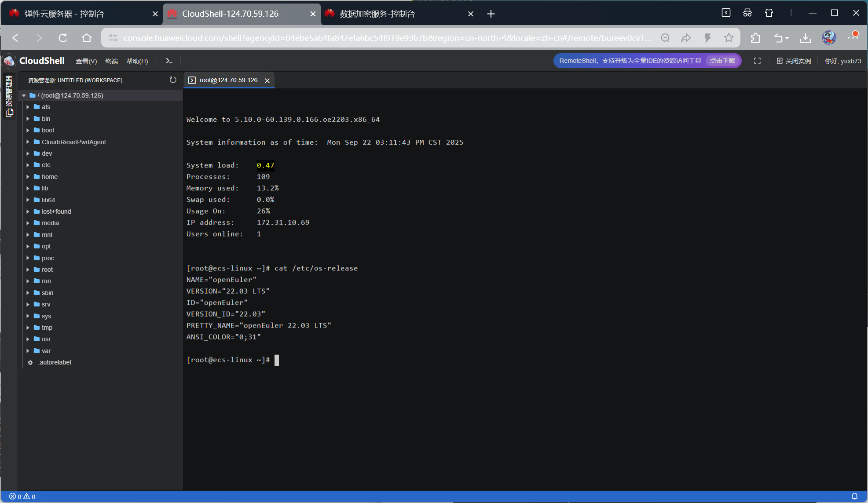The width and height of the screenshot is (868, 503).
Task: Refresh the resource manager file tree
Action: tap(173, 80)
